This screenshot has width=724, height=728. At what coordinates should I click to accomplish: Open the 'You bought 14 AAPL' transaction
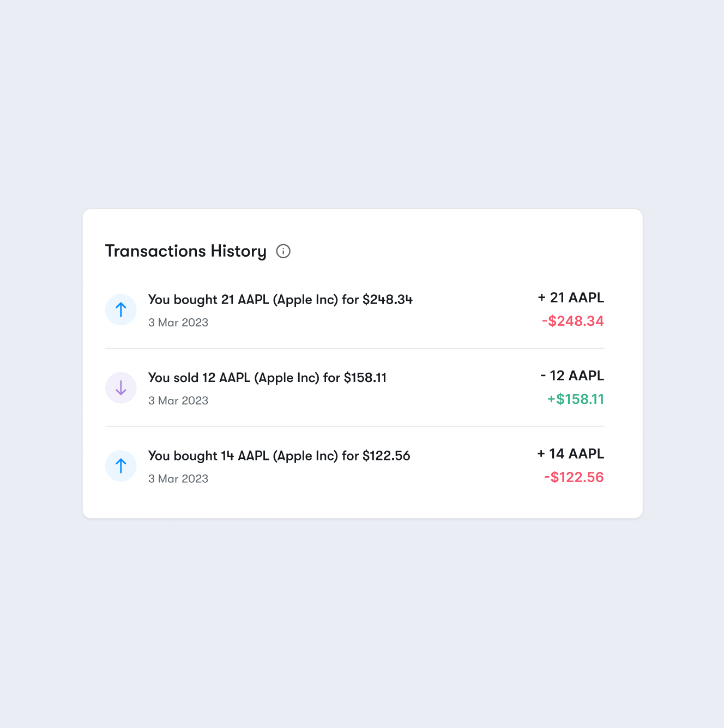pyautogui.click(x=279, y=456)
